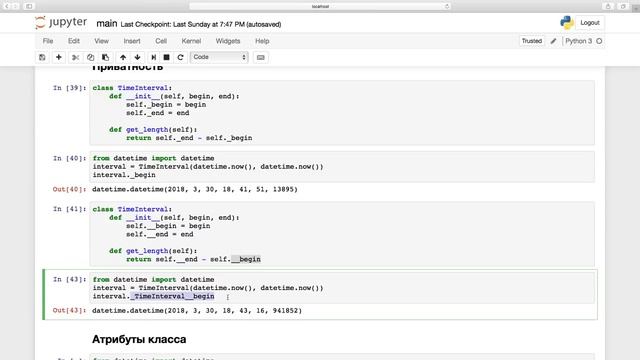Click the Trusted notebook button
This screenshot has height=360, width=640.
pyautogui.click(x=531, y=41)
